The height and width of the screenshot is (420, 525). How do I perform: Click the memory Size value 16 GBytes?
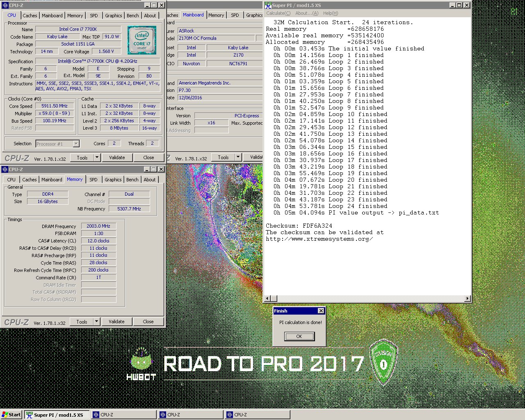(x=48, y=201)
